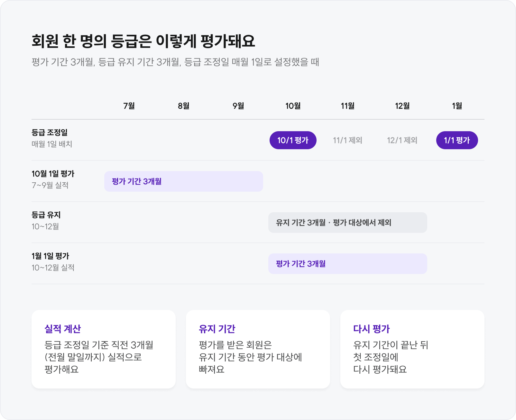Click the 1월 column header
516x420 pixels.
[x=457, y=106]
